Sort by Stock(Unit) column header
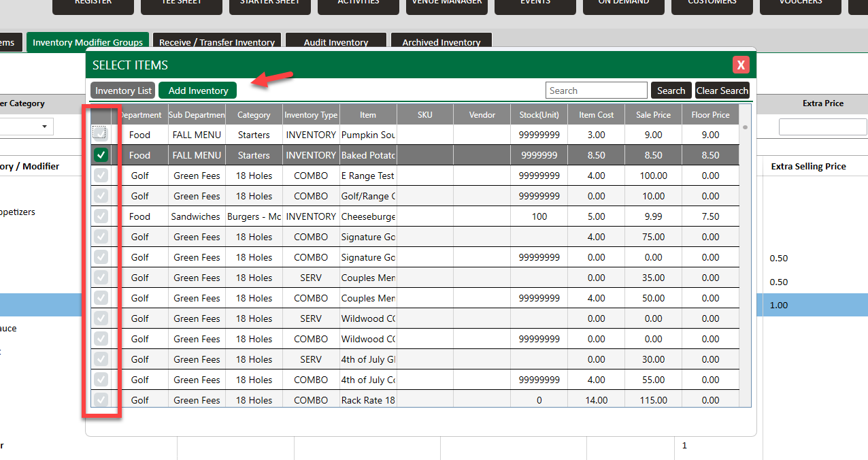This screenshot has width=868, height=460. coord(539,115)
